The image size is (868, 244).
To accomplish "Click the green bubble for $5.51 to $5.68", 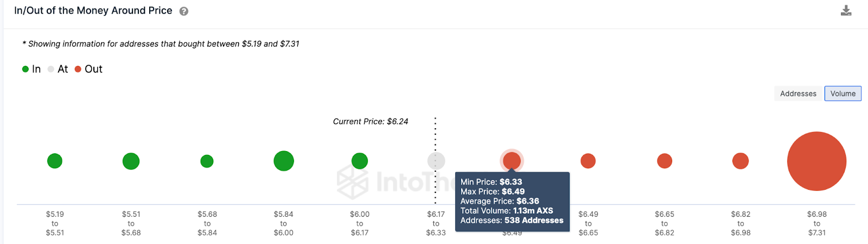I will coord(131,161).
